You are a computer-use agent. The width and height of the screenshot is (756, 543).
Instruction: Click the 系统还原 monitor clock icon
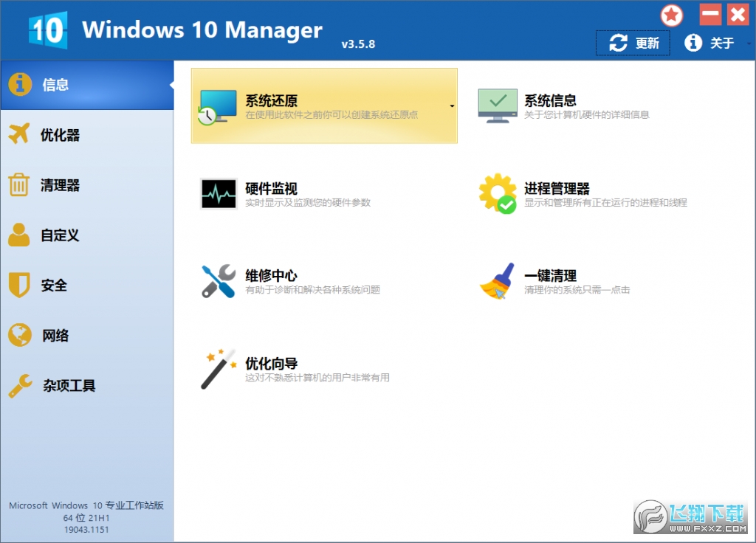tap(218, 107)
